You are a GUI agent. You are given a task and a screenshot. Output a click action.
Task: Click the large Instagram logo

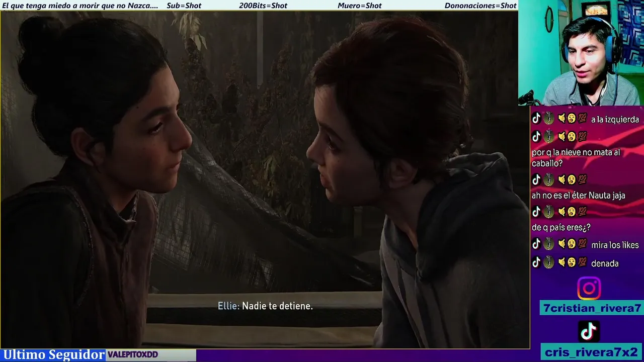[x=589, y=288]
